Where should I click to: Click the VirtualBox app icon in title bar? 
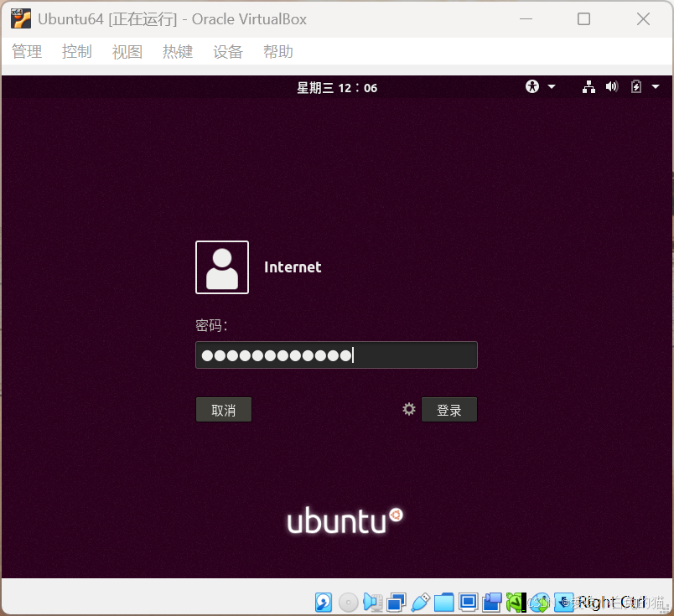pyautogui.click(x=21, y=19)
